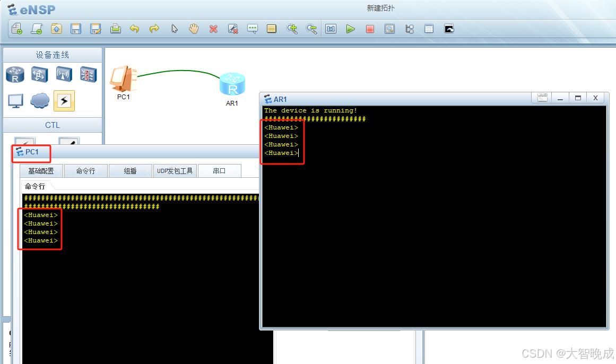The image size is (616, 364).
Task: Add a text note with speech-bubble icon
Action: (252, 29)
